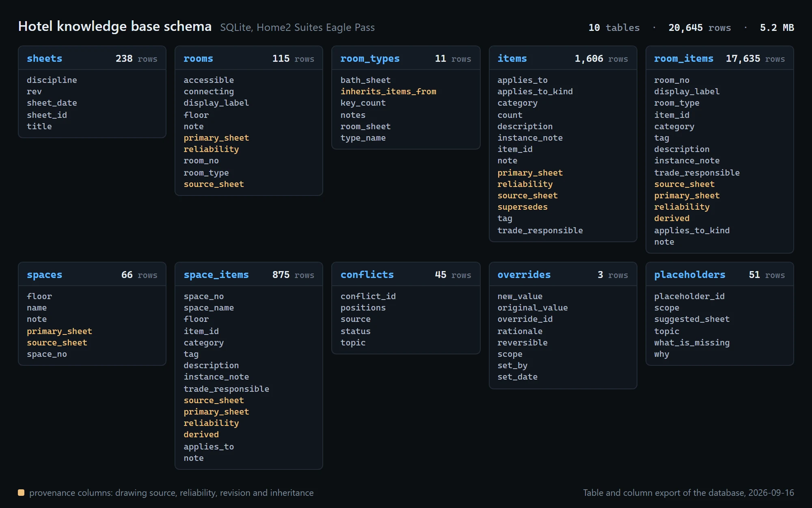
Task: Select the discipline column in sheets
Action: click(x=52, y=80)
